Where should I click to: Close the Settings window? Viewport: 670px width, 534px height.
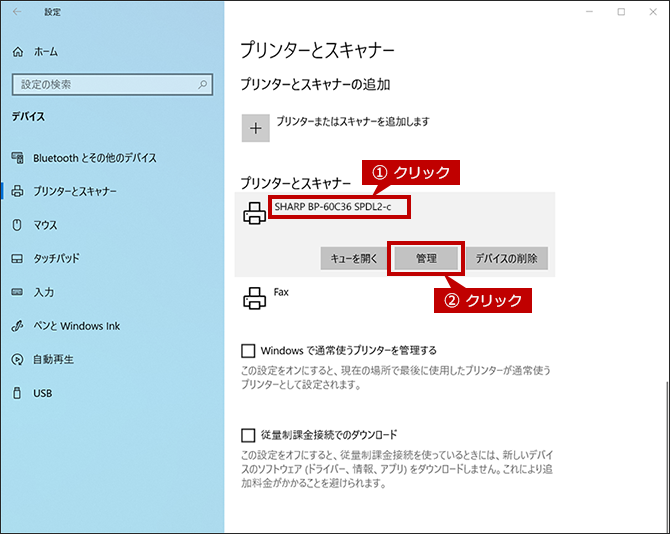[x=653, y=12]
